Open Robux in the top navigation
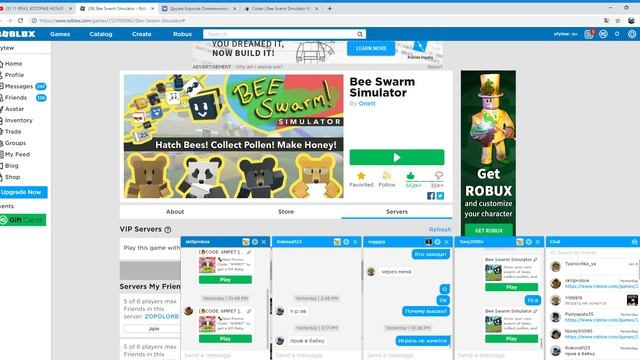This screenshot has width=640, height=360. point(182,34)
